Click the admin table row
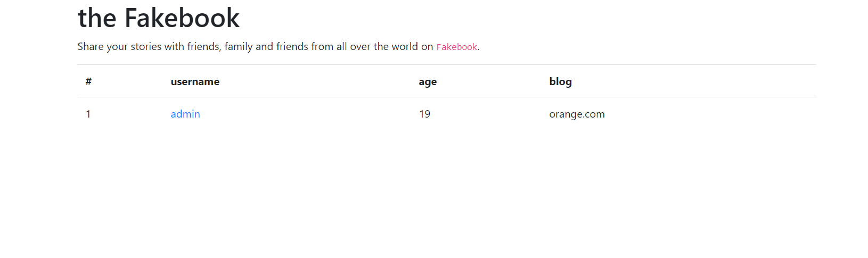This screenshot has height=258, width=868. click(320, 114)
